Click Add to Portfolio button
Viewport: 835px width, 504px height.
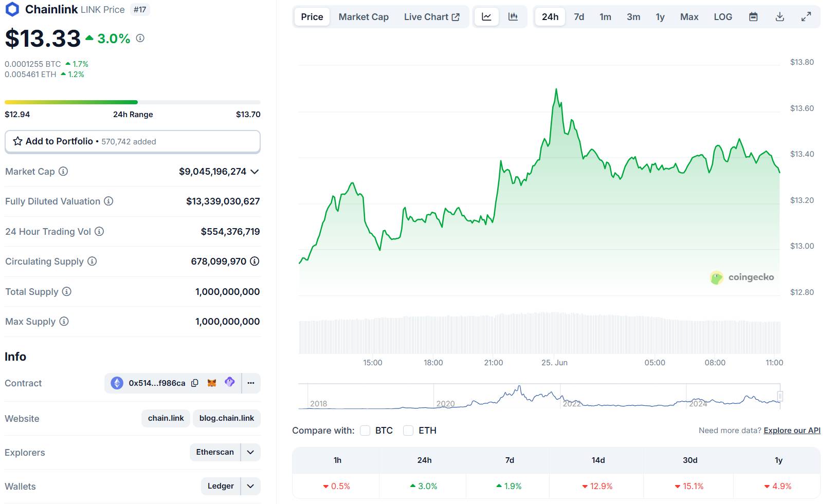point(133,141)
